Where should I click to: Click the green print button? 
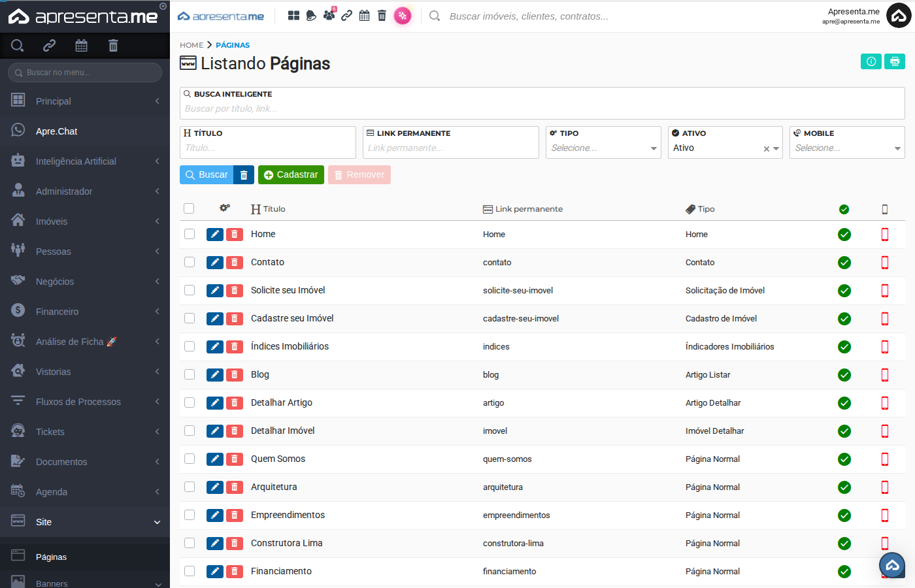click(x=895, y=61)
